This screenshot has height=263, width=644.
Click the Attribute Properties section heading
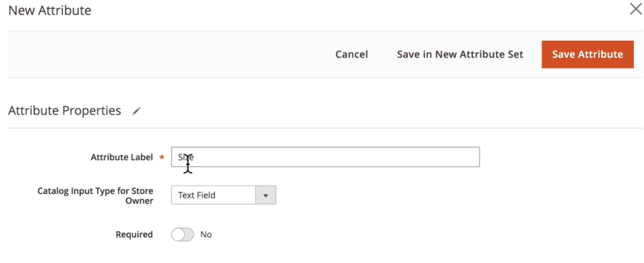click(x=64, y=111)
